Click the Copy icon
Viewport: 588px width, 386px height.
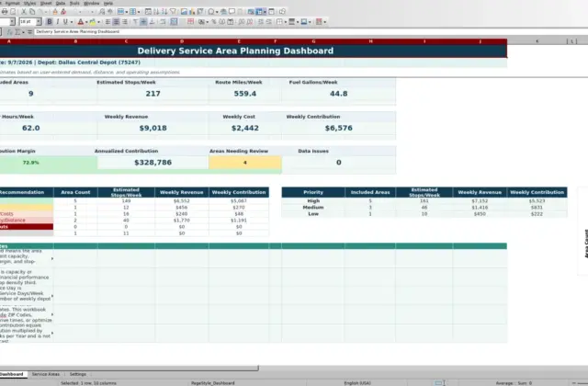click(32, 12)
